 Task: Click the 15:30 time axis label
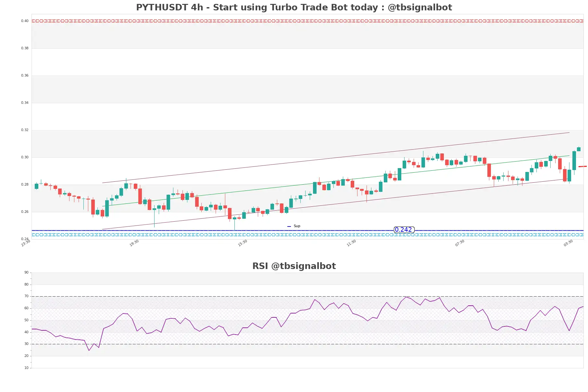(x=243, y=243)
